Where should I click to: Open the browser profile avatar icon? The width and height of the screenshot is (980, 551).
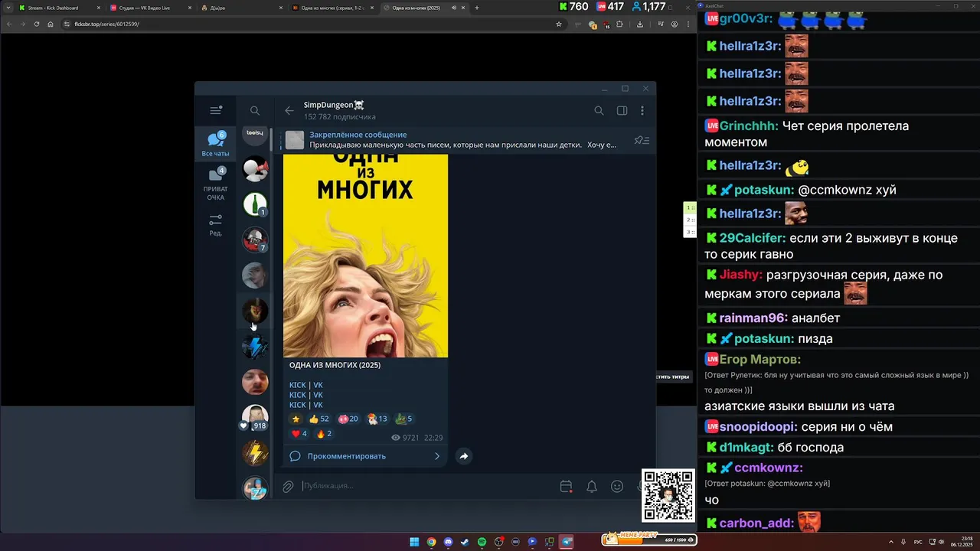675,24
